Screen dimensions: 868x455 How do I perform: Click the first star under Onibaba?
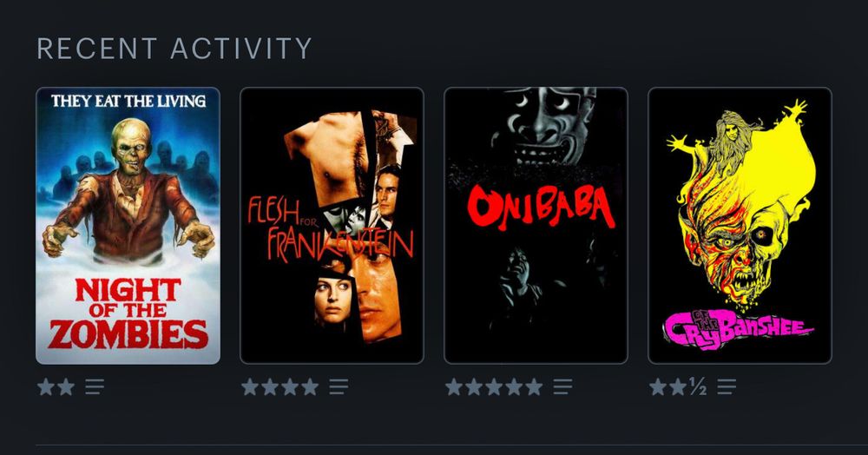tap(454, 387)
